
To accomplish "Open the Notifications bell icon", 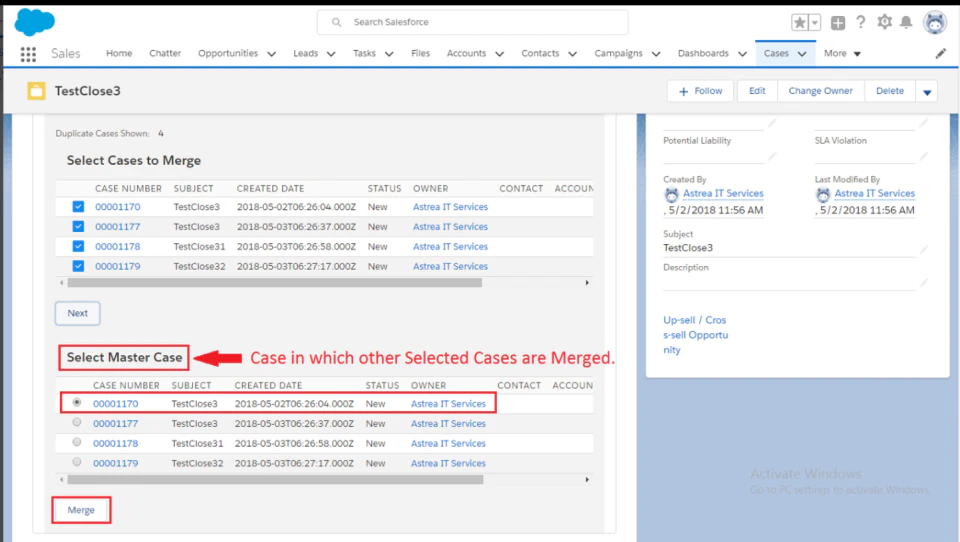I will [906, 22].
